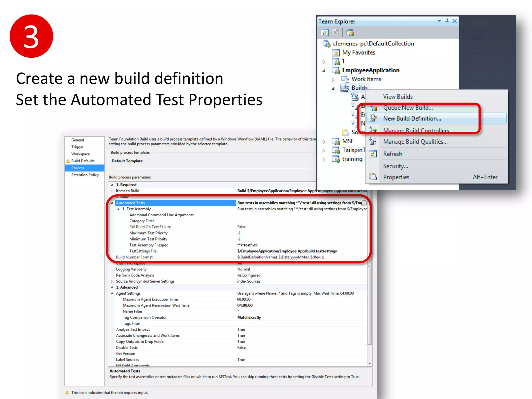The height and width of the screenshot is (399, 532).
Task: Choose Queue New Build from the context menu
Action: click(408, 108)
